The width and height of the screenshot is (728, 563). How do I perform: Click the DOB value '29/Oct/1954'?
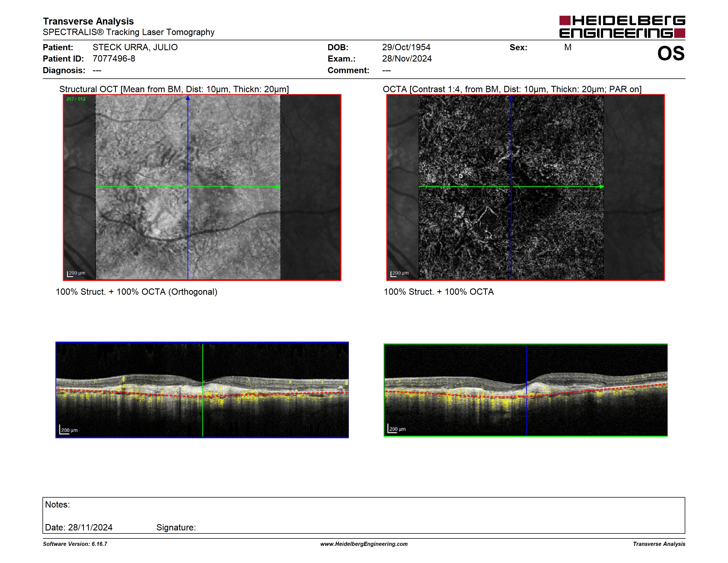[406, 47]
